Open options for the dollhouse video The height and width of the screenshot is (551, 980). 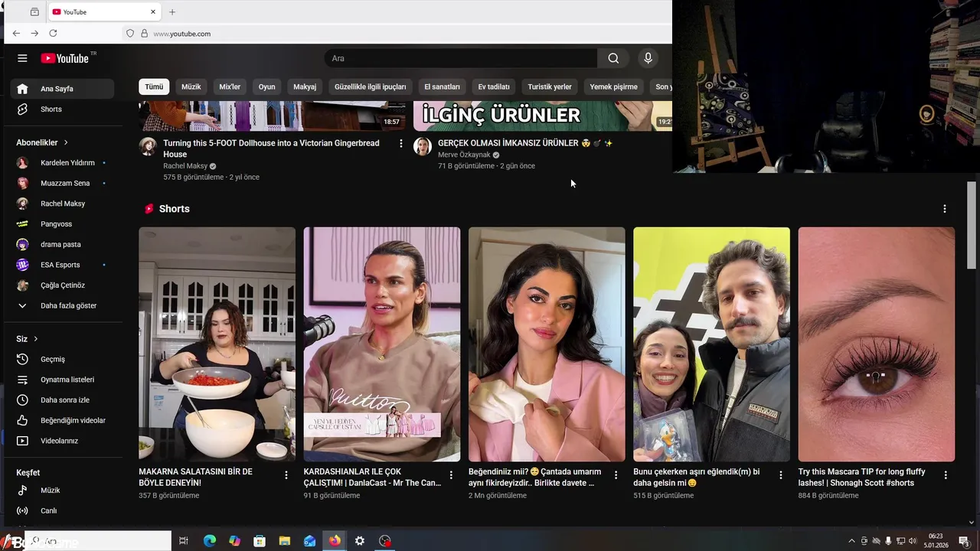tap(400, 143)
